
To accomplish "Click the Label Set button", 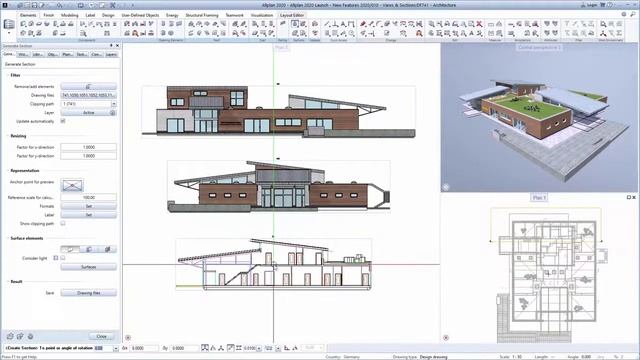I will pyautogui.click(x=89, y=215).
